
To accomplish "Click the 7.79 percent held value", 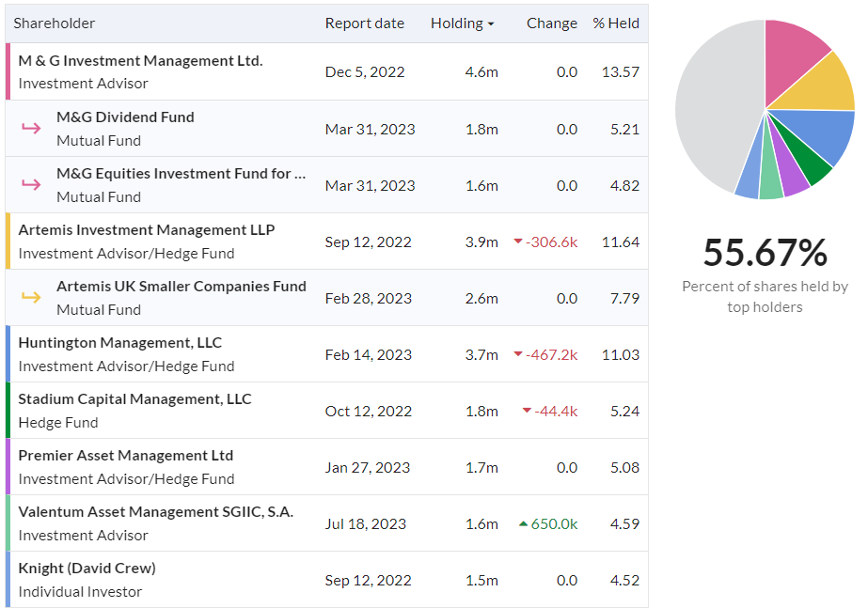I will [624, 298].
